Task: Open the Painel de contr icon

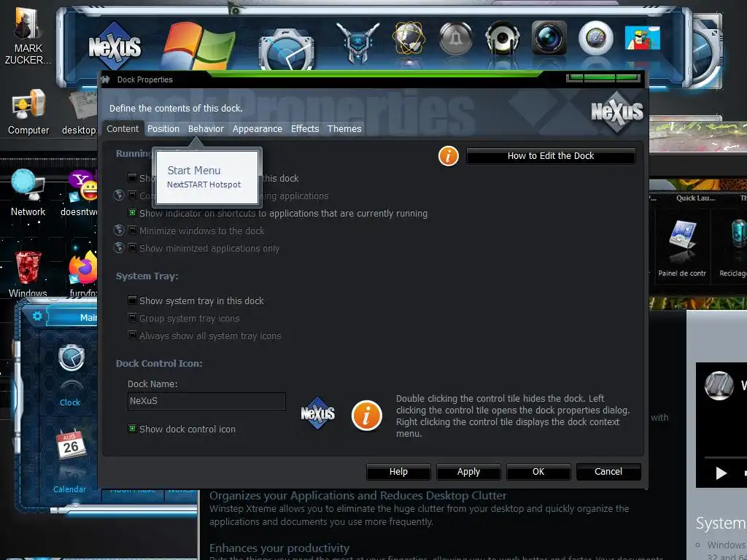Action: (x=682, y=248)
